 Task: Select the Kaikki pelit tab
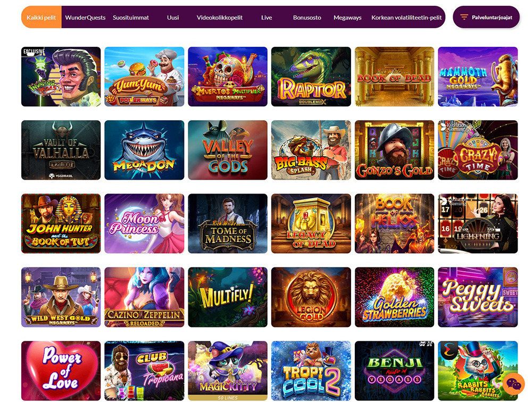tap(41, 18)
